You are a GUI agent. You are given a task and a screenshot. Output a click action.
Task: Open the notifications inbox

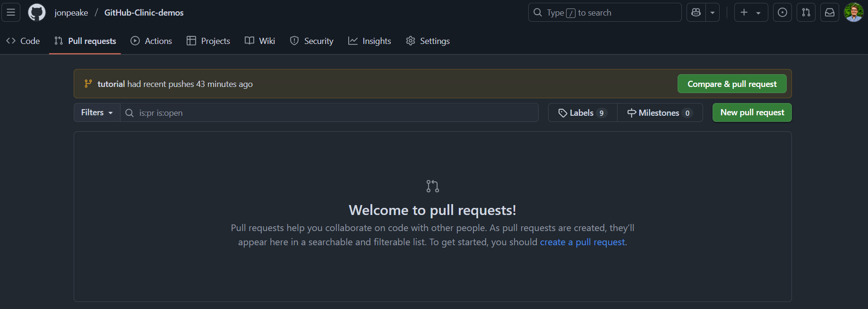pyautogui.click(x=830, y=13)
